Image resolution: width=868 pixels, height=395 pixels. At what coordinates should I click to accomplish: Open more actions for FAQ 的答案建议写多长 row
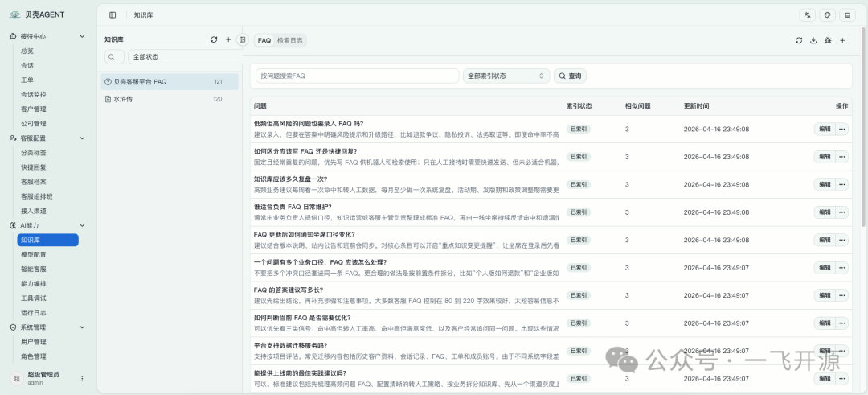[842, 295]
